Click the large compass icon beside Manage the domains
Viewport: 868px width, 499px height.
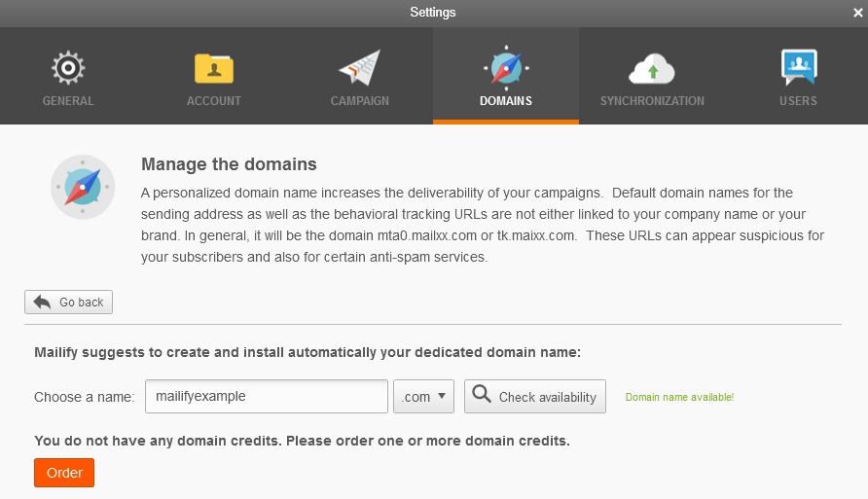[x=82, y=187]
